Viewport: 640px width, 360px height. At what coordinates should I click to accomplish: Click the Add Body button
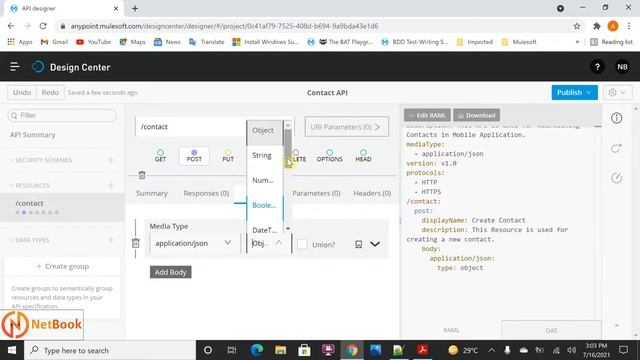[171, 272]
